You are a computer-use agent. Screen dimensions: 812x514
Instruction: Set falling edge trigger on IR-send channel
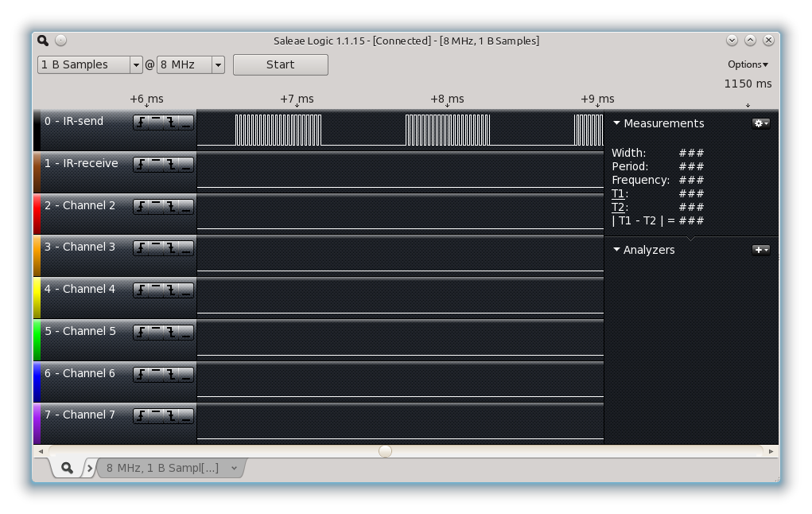[x=171, y=123]
